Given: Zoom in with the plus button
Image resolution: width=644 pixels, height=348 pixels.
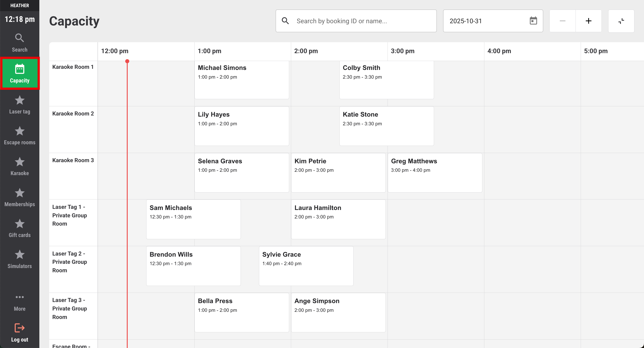Looking at the screenshot, I should 588,21.
